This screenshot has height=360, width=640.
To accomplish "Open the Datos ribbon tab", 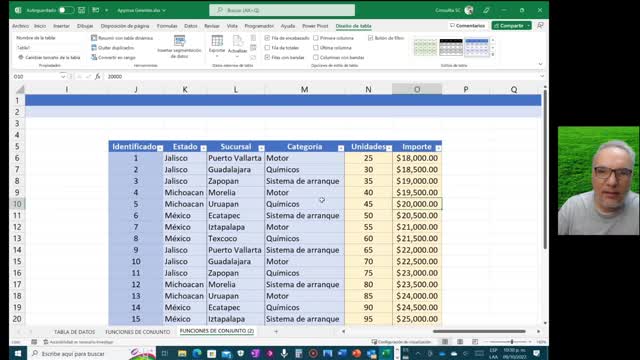I will (x=191, y=26).
